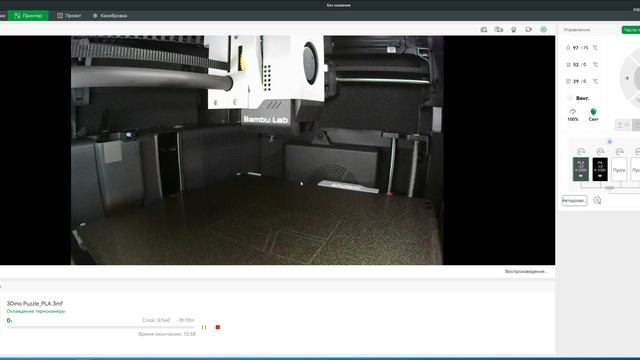The image size is (640, 360).
Task: Click the Время окончания end time text
Action: pyautogui.click(x=167, y=334)
